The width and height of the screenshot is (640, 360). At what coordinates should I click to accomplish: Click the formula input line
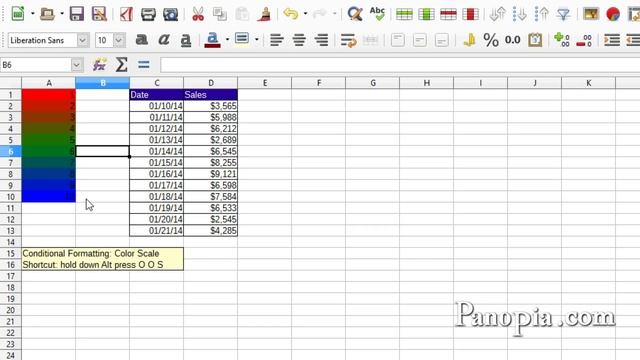[x=400, y=65]
